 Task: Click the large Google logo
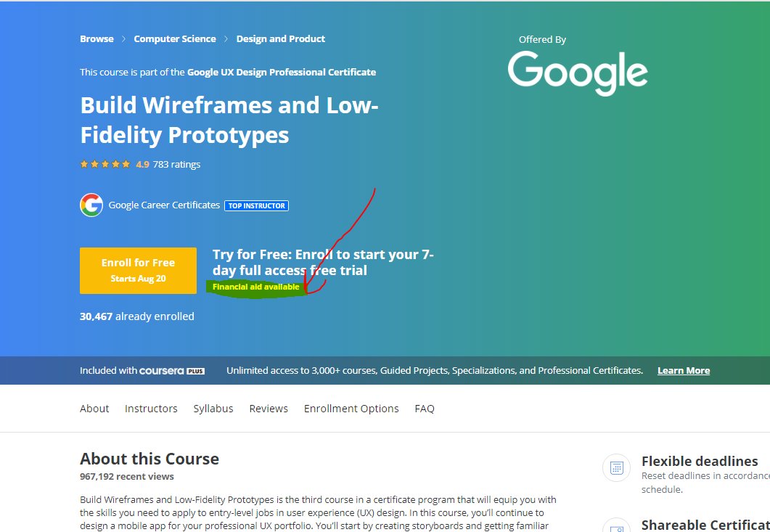pos(578,73)
